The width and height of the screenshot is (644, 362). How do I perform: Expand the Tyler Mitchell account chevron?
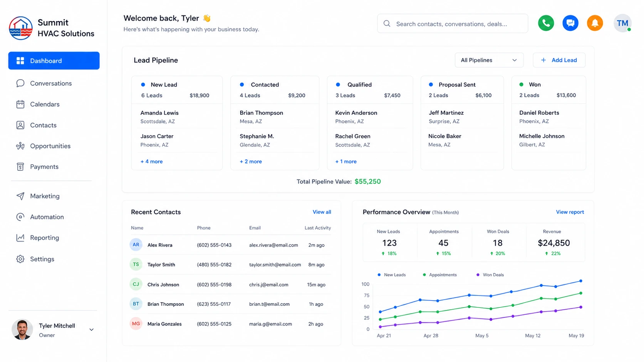coord(92,330)
